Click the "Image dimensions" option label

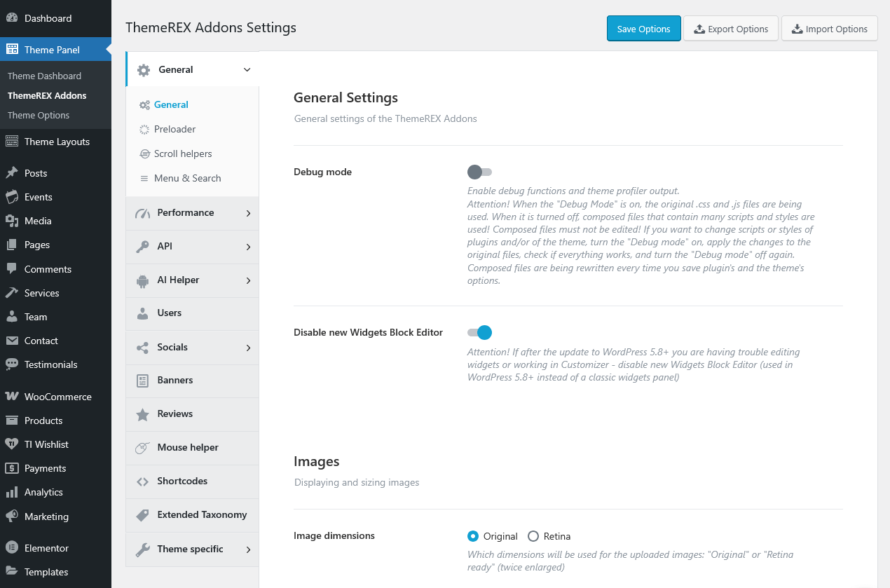334,535
